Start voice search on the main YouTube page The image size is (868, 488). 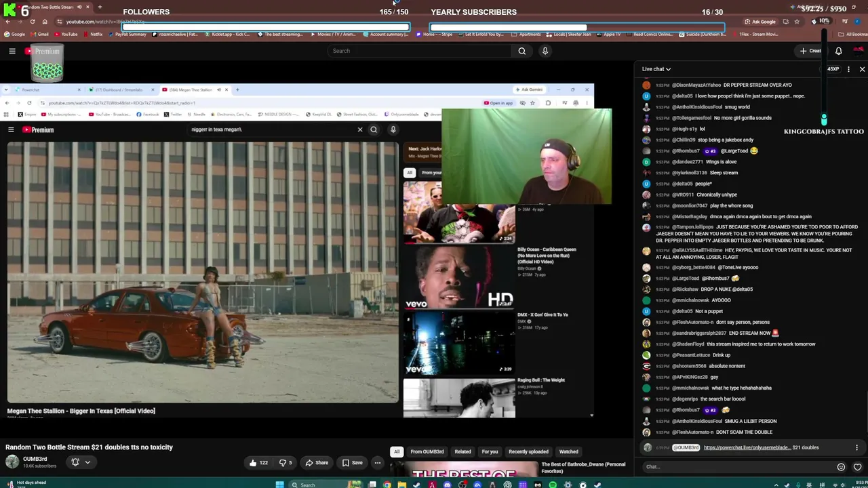tap(545, 51)
